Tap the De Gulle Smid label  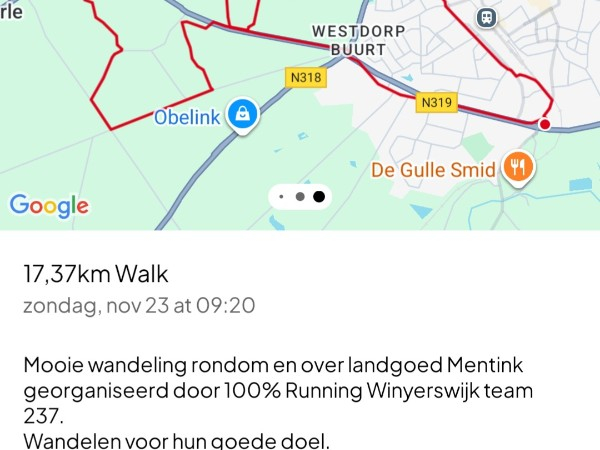(x=433, y=170)
